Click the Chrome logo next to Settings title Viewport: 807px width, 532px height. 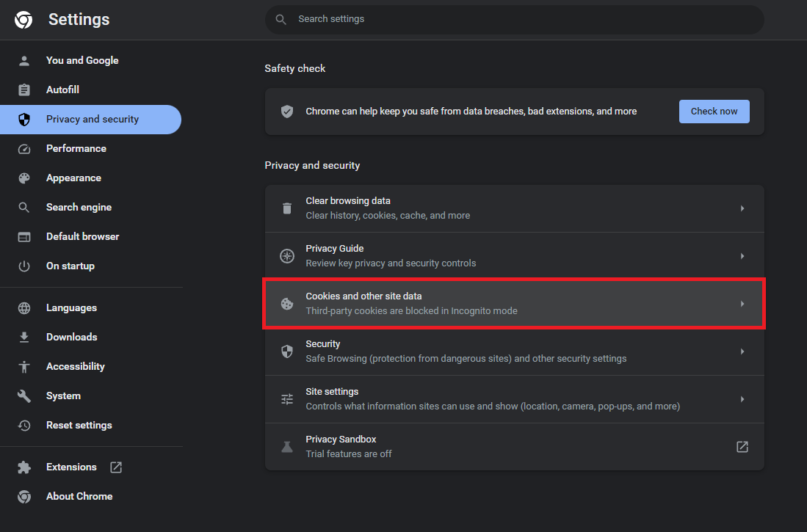(23, 19)
